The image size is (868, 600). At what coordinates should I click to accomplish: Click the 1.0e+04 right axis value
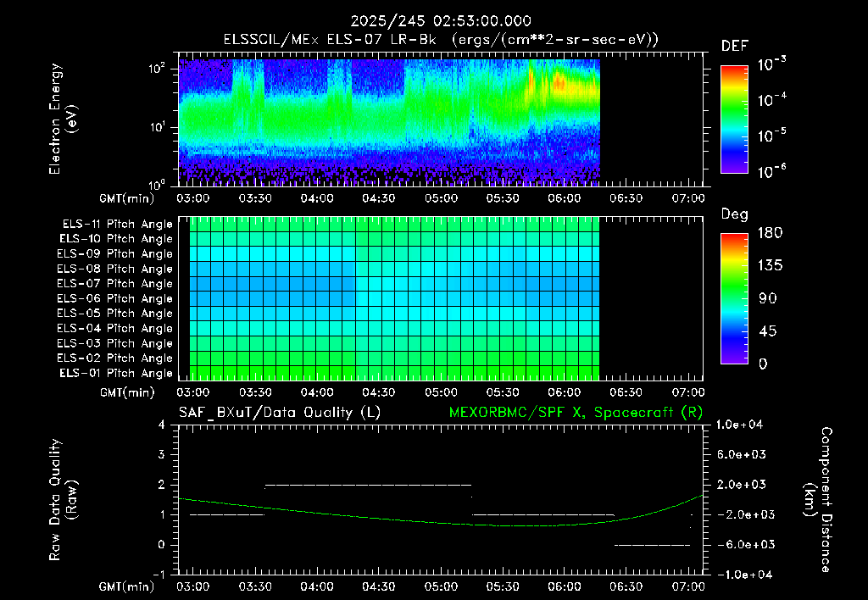point(739,425)
